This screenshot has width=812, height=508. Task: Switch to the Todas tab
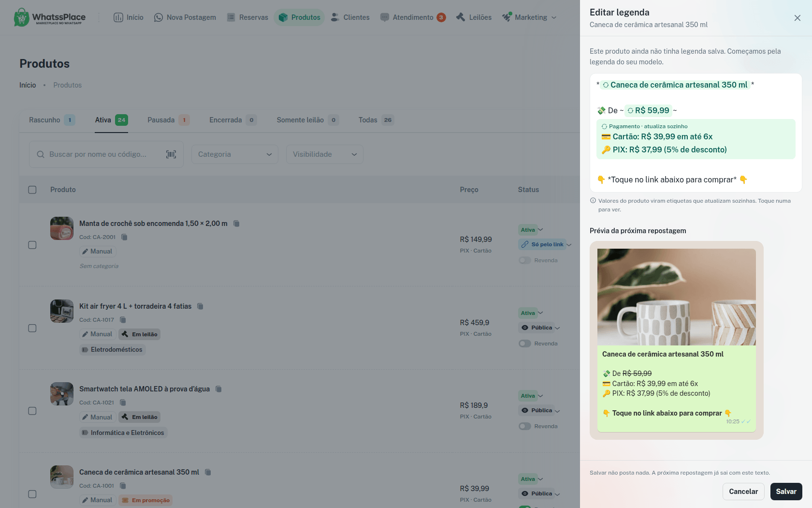click(x=376, y=120)
